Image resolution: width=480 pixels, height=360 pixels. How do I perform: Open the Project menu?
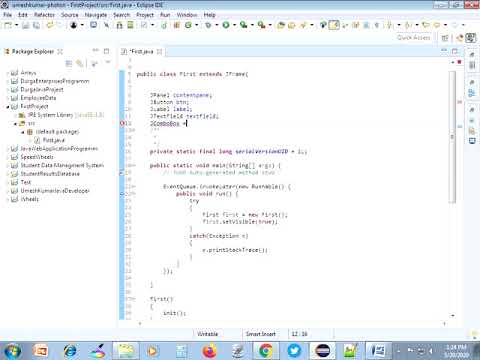(x=145, y=15)
